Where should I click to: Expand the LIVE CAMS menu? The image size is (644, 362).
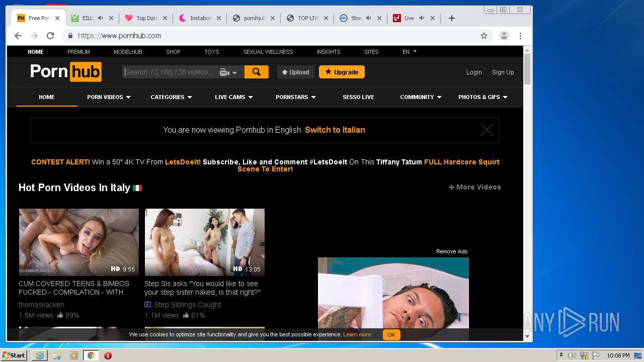pyautogui.click(x=234, y=97)
